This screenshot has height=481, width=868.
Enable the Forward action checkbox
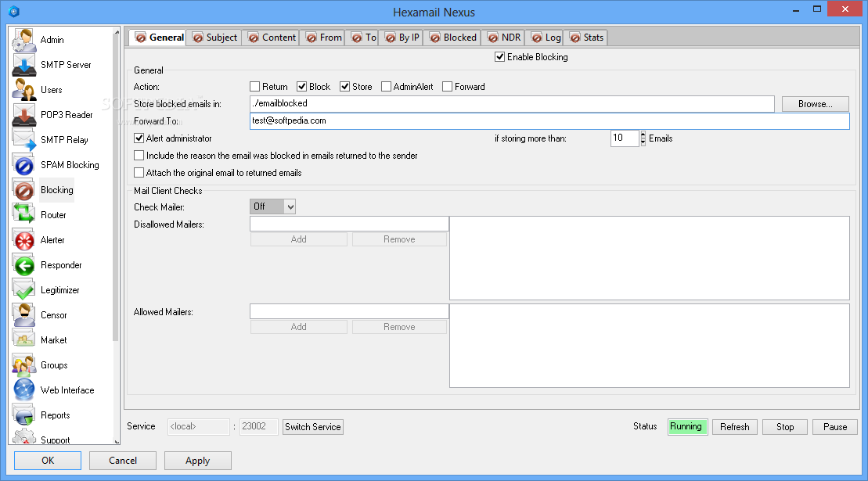tap(447, 87)
